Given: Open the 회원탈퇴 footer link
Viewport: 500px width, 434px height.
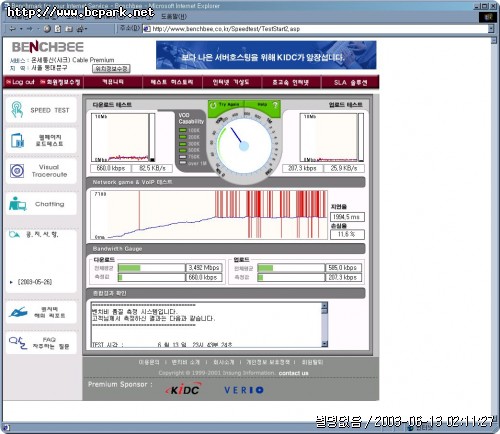Looking at the screenshot, I should 312,362.
